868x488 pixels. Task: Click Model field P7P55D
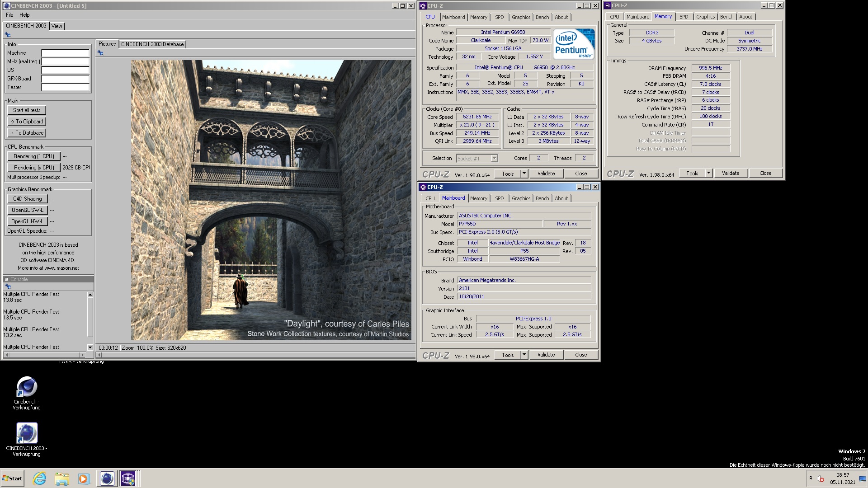500,224
